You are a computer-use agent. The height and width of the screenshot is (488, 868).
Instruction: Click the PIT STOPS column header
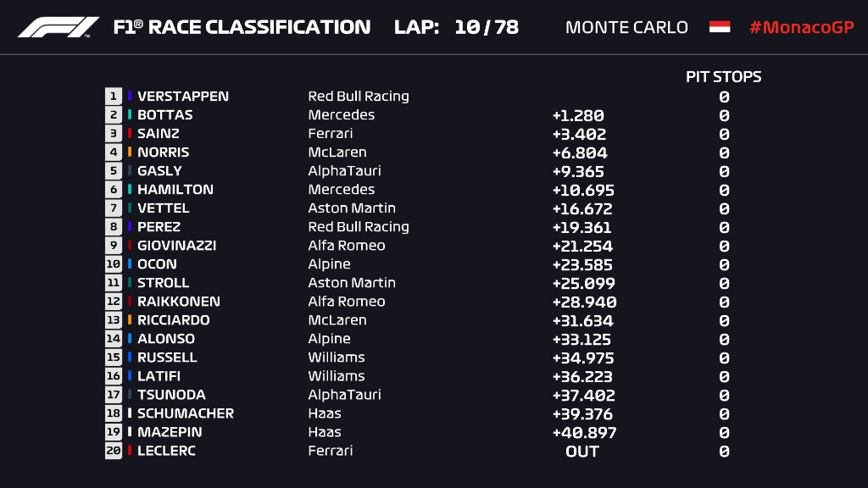coord(723,77)
